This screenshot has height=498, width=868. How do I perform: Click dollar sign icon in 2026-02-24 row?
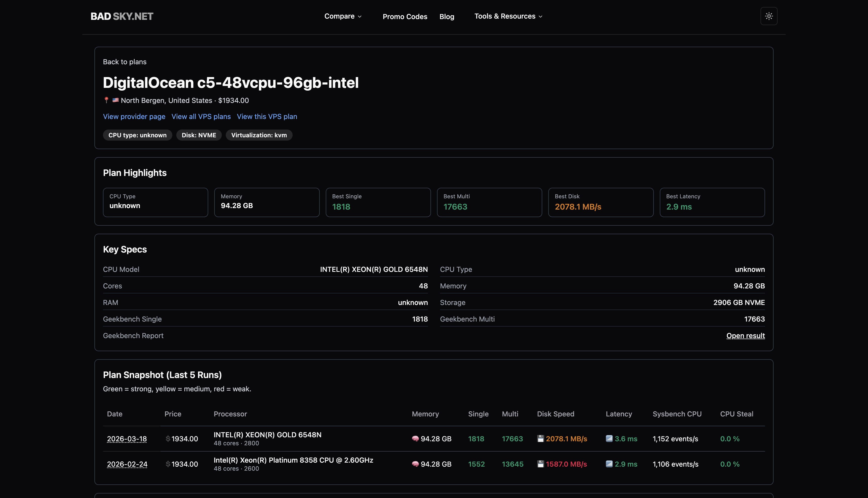(168, 464)
